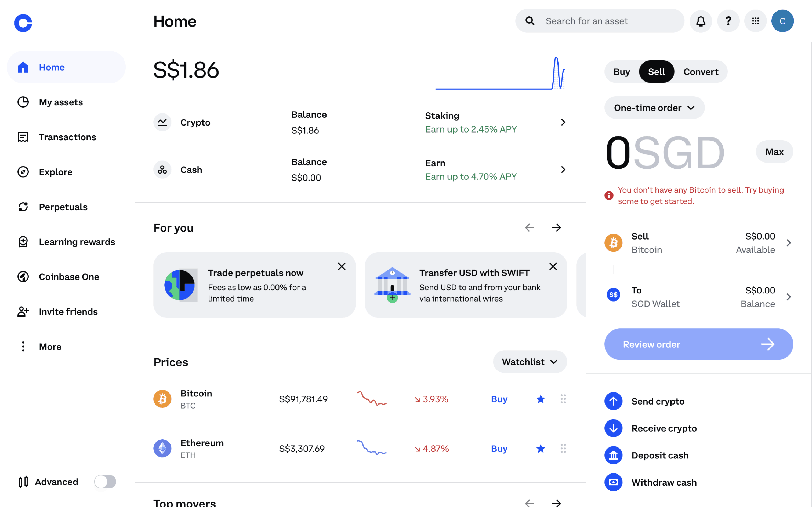Screen dimensions: 812x507
Task: Click the Withdraw cash icon
Action: [x=613, y=482]
